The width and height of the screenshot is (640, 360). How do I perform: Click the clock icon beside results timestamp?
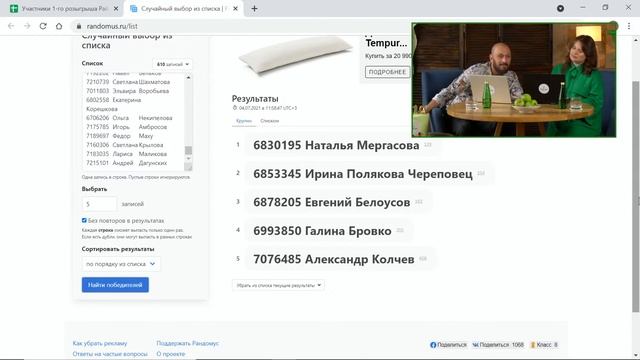click(x=235, y=108)
